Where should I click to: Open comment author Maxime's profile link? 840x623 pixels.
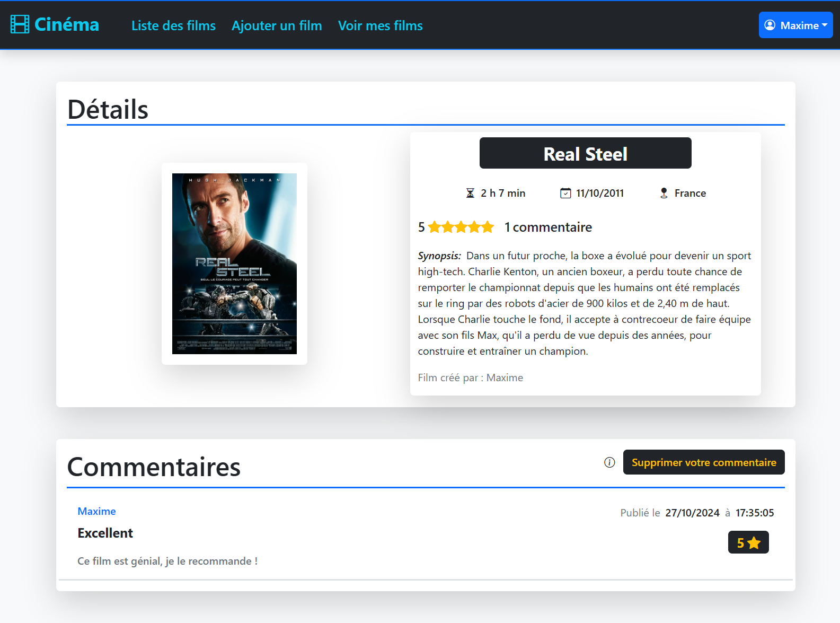click(x=96, y=511)
